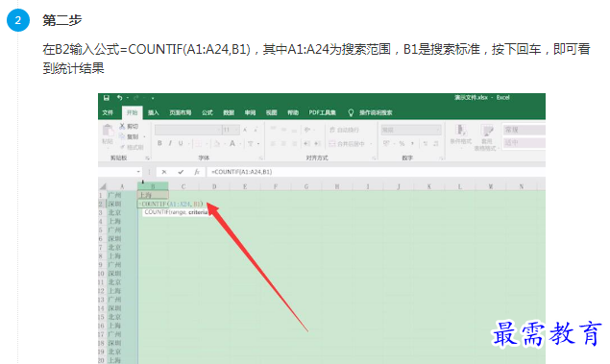Image resolution: width=610 pixels, height=364 pixels.
Task: Switch to the 开始 ribbon tab
Action: coord(132,112)
